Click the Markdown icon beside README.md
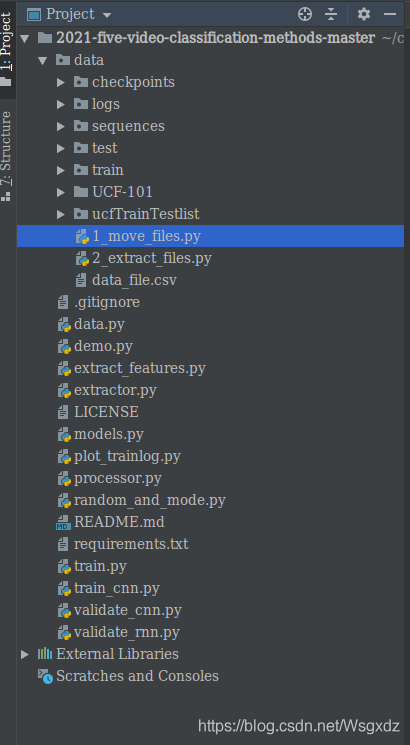410x745 pixels. point(63,523)
